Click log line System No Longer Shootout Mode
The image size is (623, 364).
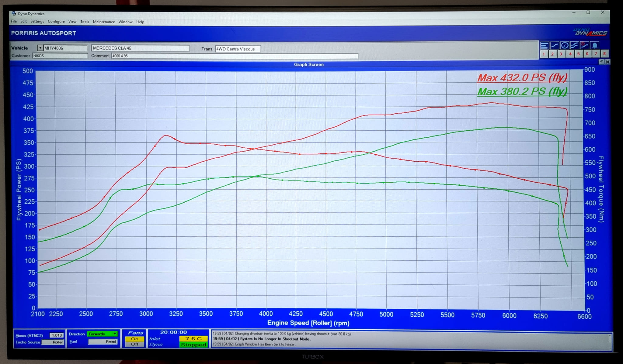coord(261,339)
